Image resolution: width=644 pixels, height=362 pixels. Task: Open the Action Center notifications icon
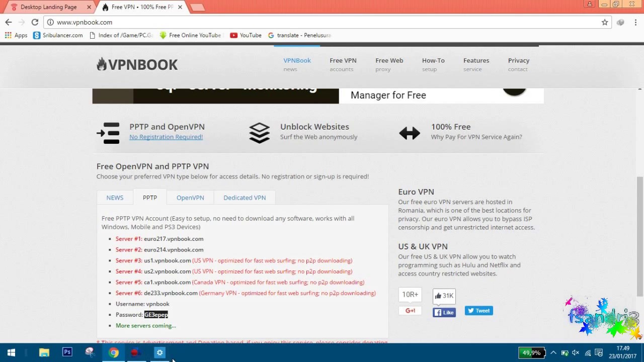(599, 352)
